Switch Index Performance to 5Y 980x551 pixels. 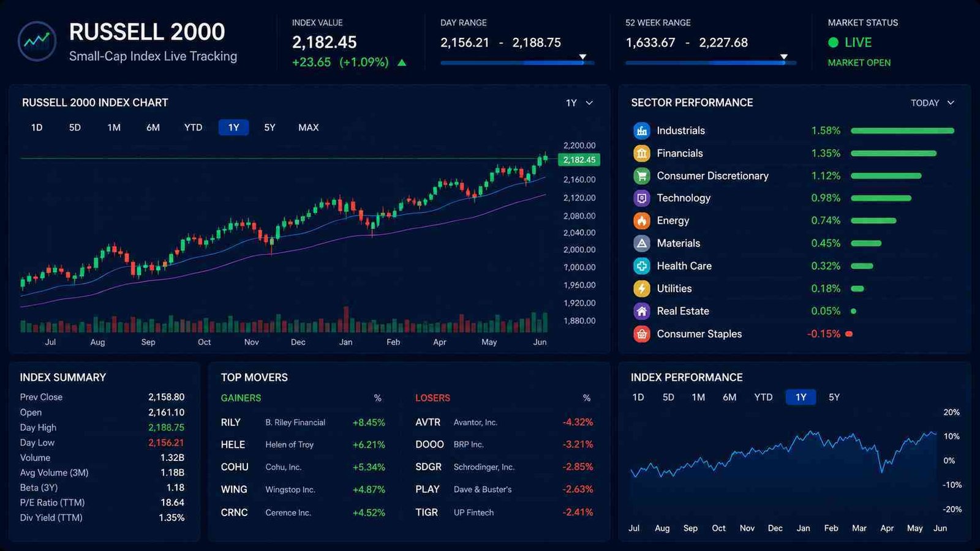834,397
